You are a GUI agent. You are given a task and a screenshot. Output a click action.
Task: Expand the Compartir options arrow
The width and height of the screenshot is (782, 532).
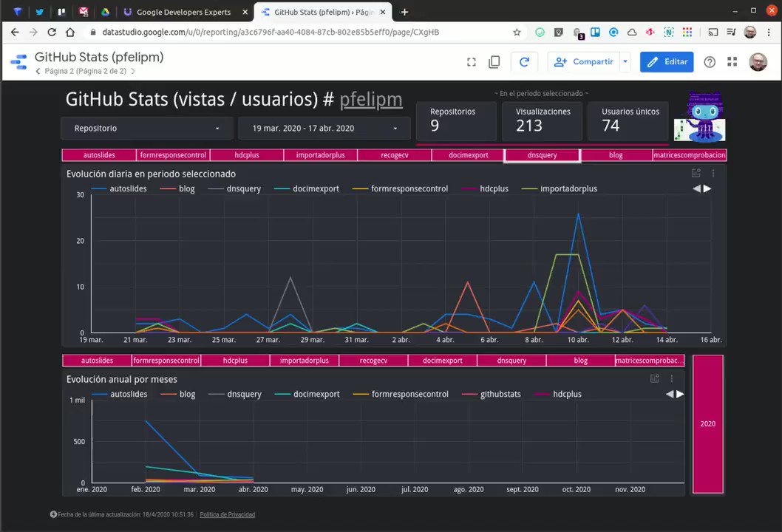[625, 62]
